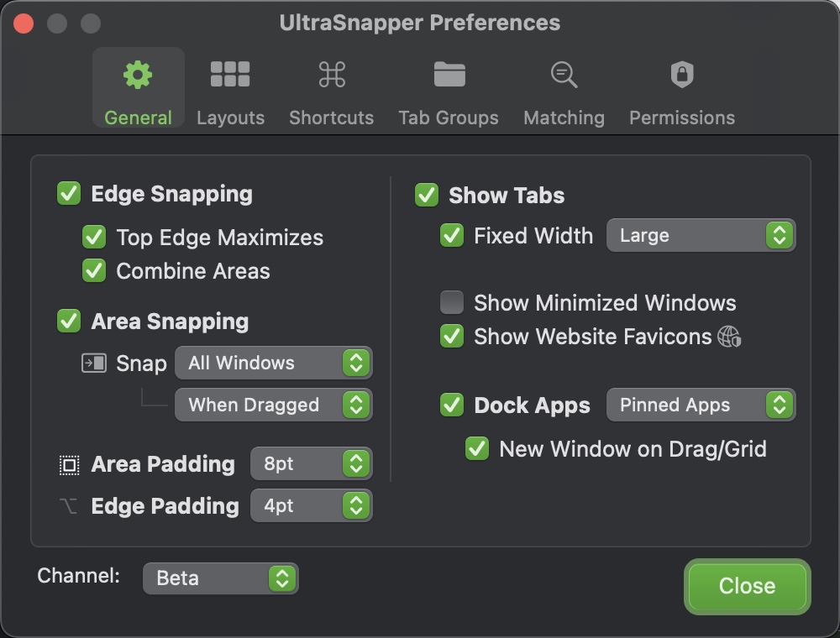Screen dimensions: 840x638
Task: Open the Layouts grid icon pane
Action: click(230, 75)
